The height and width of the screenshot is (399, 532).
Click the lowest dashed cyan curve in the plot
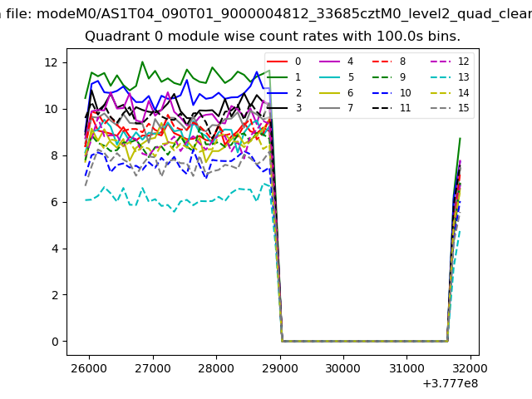(x=166, y=203)
